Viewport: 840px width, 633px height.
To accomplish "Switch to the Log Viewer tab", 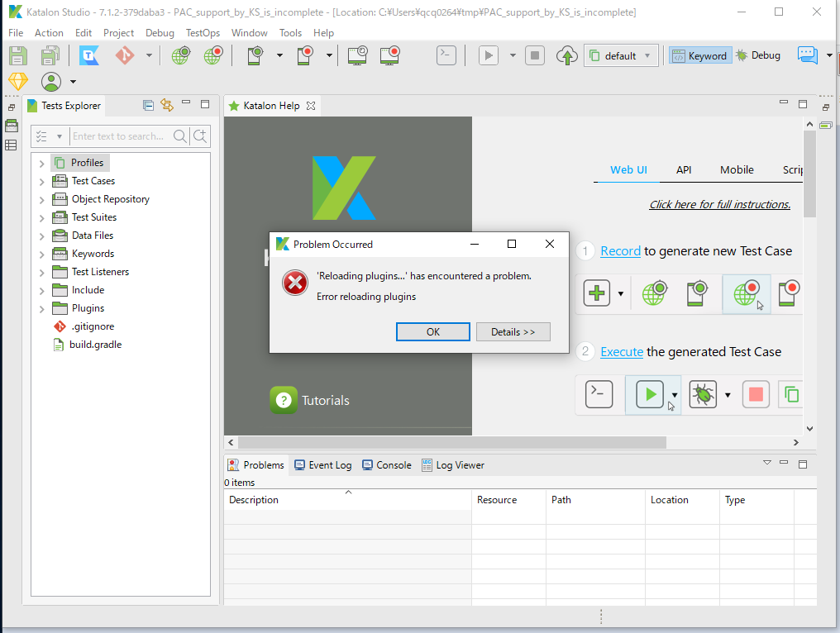I will pyautogui.click(x=453, y=465).
